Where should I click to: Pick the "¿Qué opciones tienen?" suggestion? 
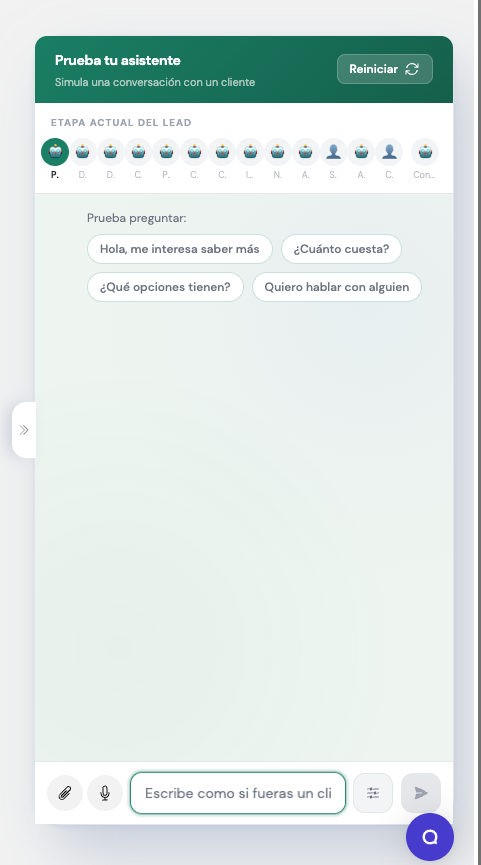tap(165, 287)
